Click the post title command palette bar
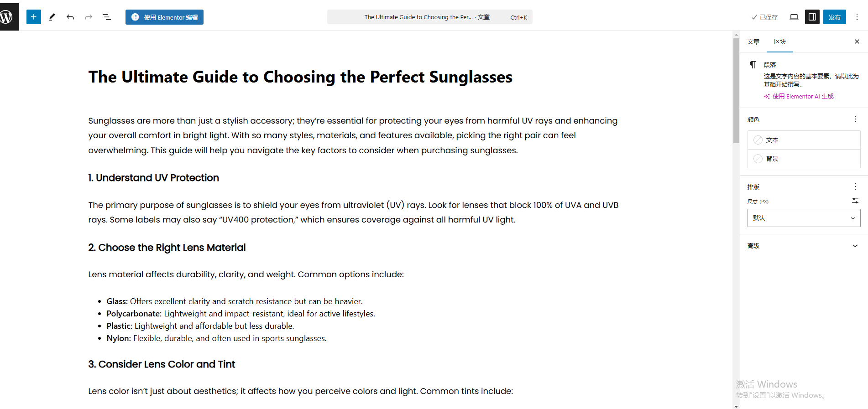The width and height of the screenshot is (868, 409). pyautogui.click(x=429, y=17)
